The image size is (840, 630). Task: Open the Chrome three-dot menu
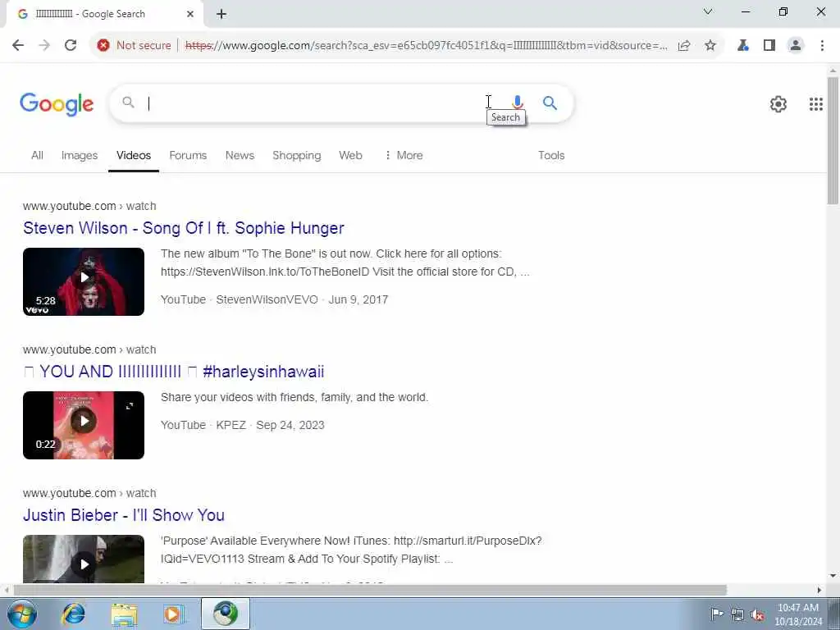point(822,46)
